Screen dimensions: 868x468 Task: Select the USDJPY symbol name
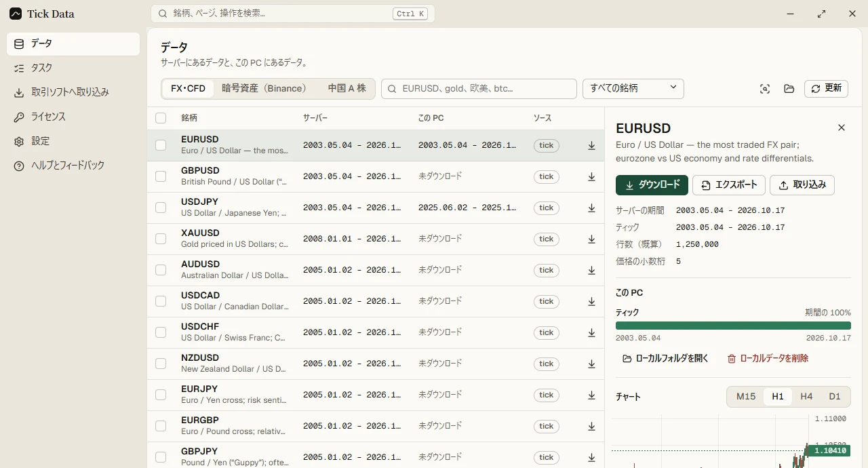(199, 201)
